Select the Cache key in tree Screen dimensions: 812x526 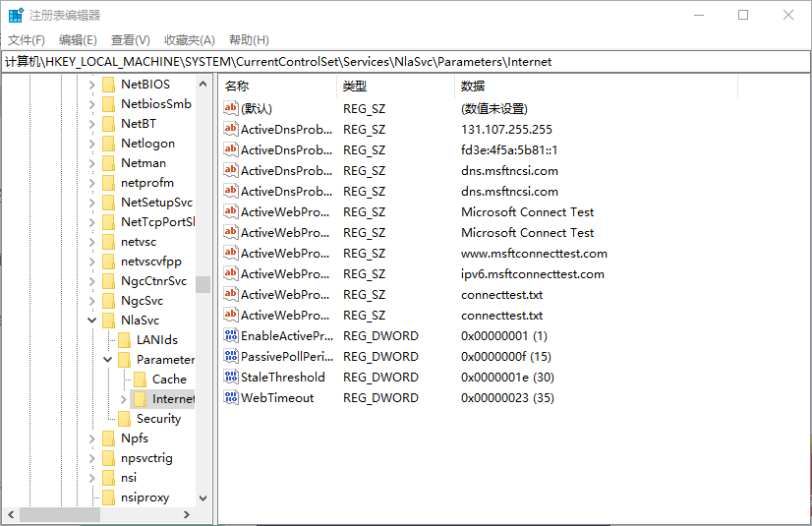[x=169, y=380]
